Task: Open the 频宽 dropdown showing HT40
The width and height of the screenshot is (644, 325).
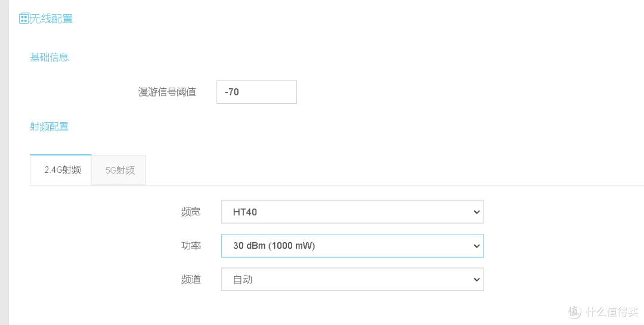Action: tap(352, 212)
